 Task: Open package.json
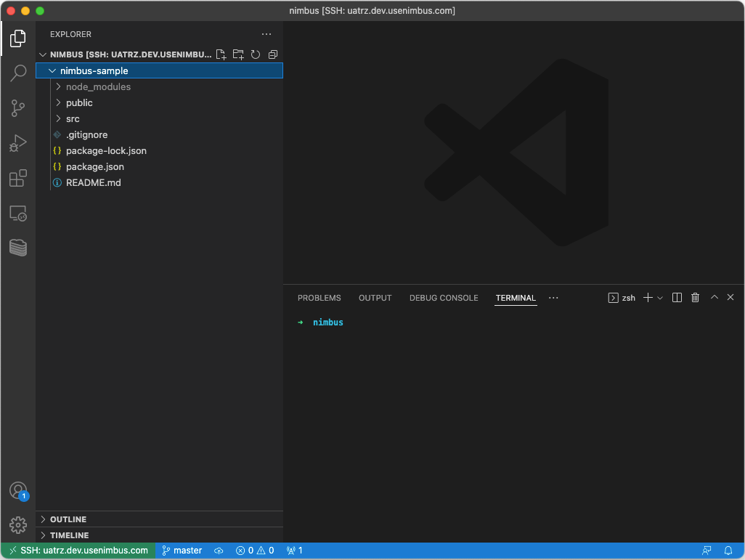click(159, 167)
